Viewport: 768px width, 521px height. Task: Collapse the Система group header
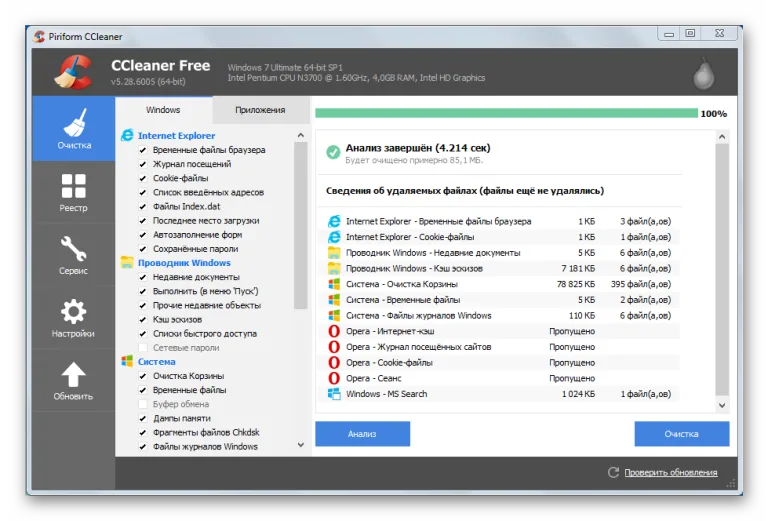(x=156, y=362)
